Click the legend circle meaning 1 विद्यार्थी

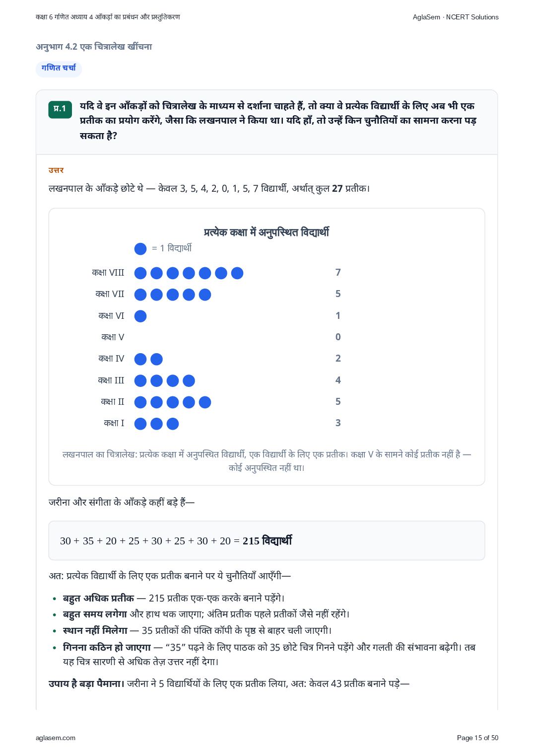(x=140, y=249)
